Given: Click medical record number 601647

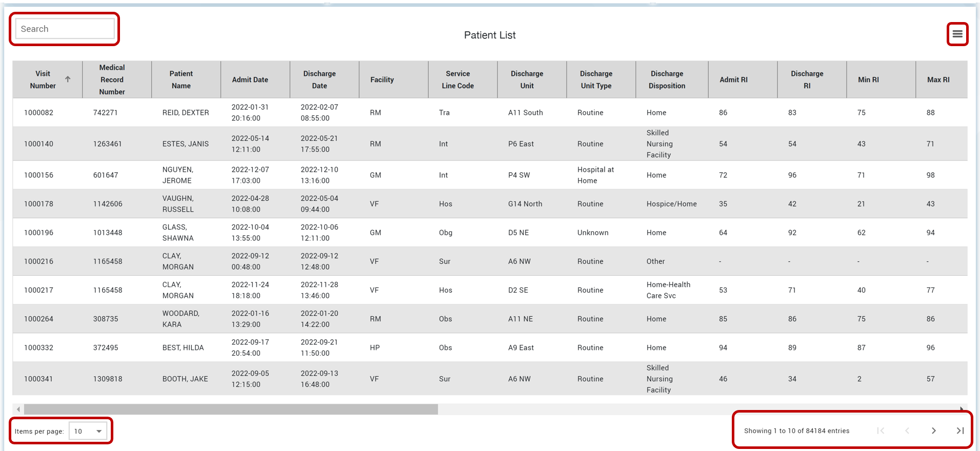Looking at the screenshot, I should [x=105, y=175].
